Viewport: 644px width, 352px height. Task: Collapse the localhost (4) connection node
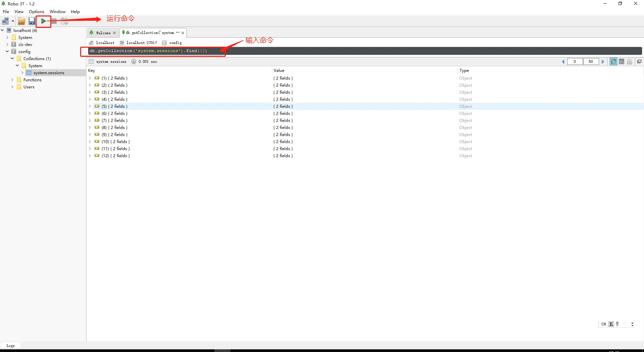(x=2, y=30)
